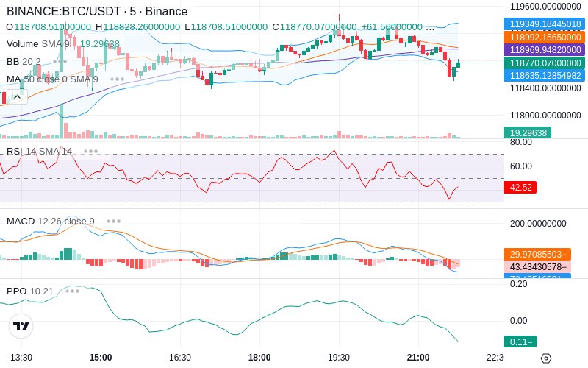
Task: Click the 200.00000000 MACD axis tick
Action: click(538, 224)
